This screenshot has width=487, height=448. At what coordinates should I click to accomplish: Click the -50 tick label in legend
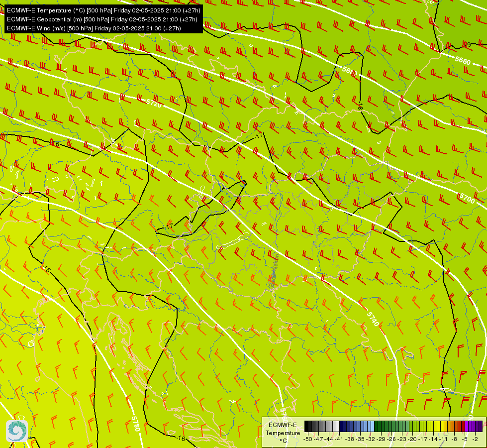[x=308, y=439]
